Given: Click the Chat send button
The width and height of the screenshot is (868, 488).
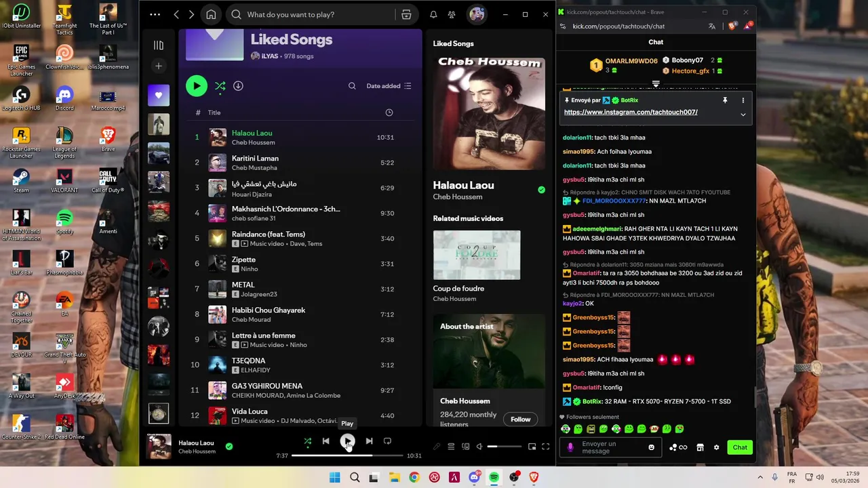Looking at the screenshot, I should coord(740,447).
